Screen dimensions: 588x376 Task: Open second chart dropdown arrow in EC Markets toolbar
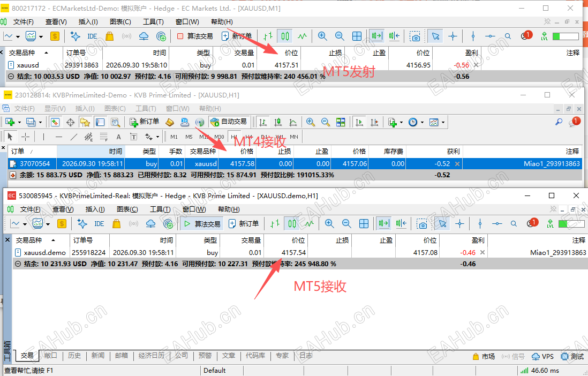pyautogui.click(x=41, y=37)
